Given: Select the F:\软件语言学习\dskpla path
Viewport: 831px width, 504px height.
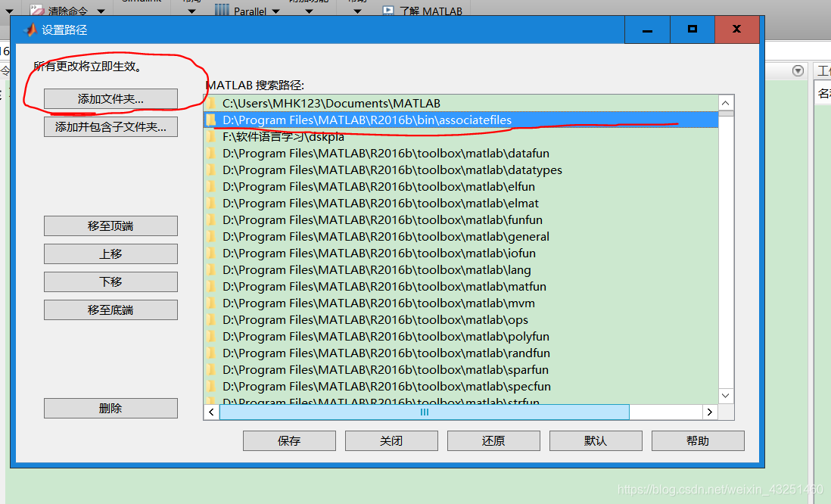Looking at the screenshot, I should tap(461, 137).
